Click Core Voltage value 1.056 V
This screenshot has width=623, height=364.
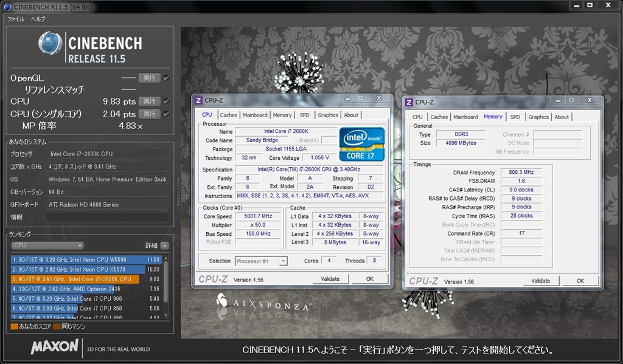(319, 157)
